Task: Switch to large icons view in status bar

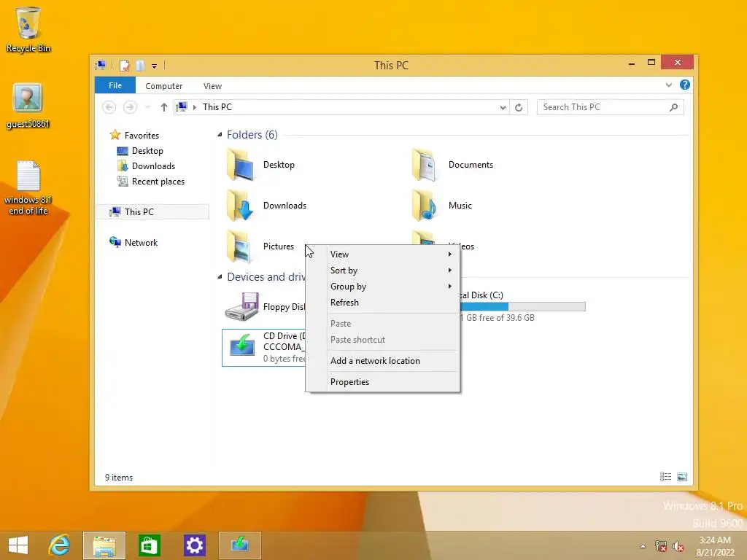Action: (682, 477)
